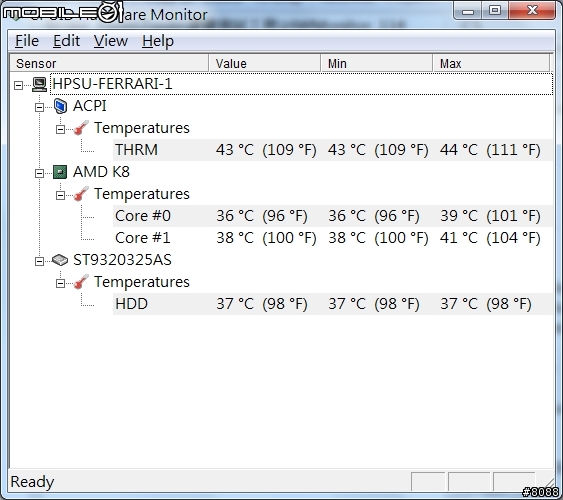Collapse Temperatures group under AMD K8
The width and height of the screenshot is (563, 500).
point(60,196)
